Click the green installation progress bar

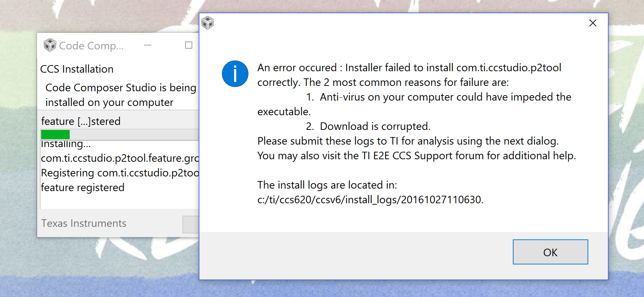coord(55,134)
